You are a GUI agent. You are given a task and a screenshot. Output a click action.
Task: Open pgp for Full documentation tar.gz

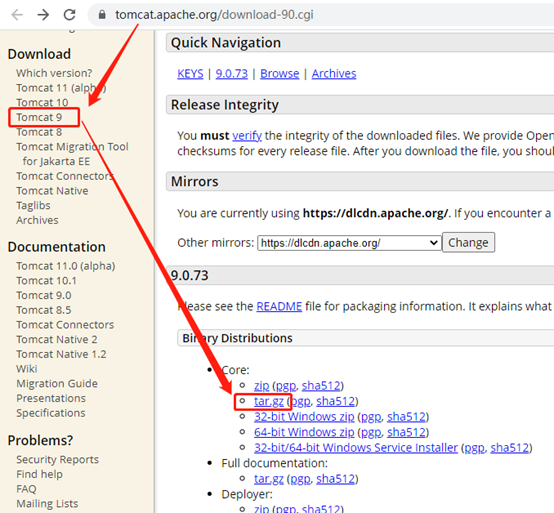click(300, 479)
